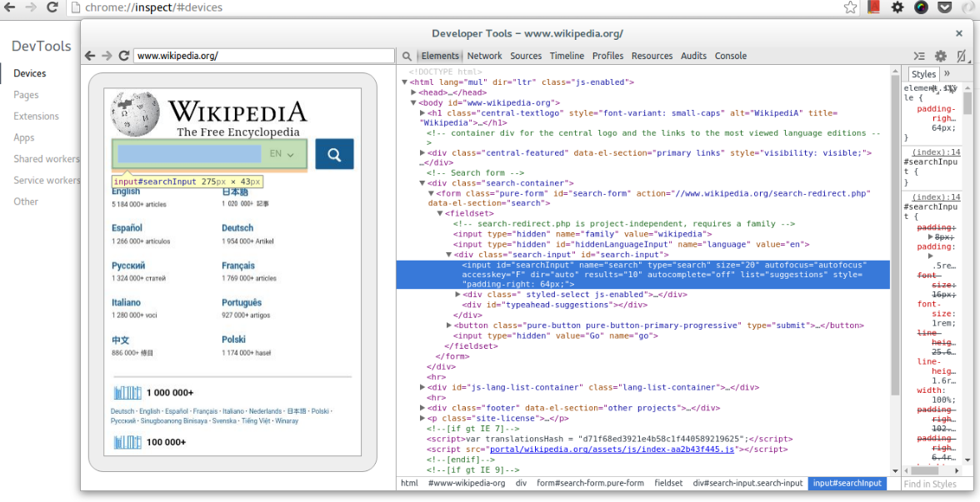Edit the www.wikipedia.org/ URL field
The width and height of the screenshot is (980, 502).
(263, 56)
